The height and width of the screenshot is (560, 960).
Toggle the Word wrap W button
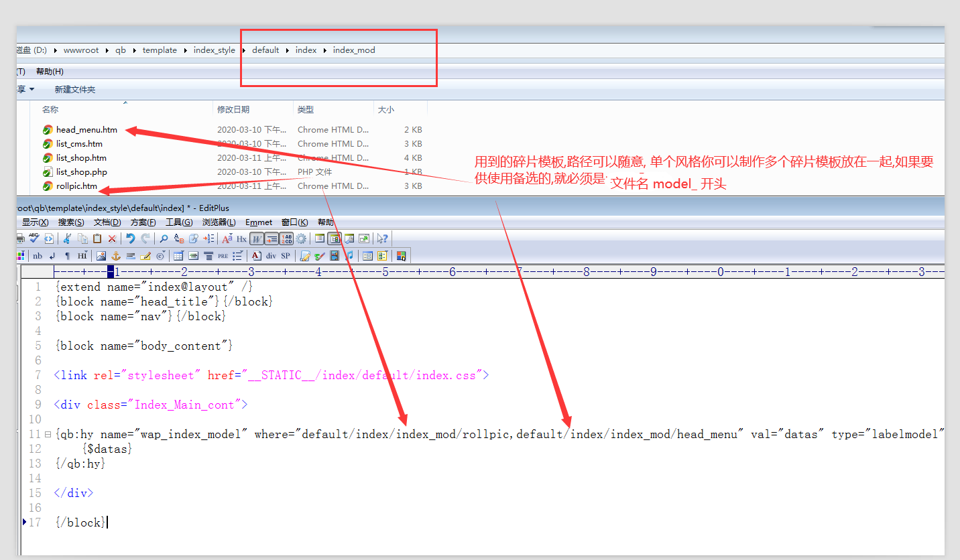[256, 238]
